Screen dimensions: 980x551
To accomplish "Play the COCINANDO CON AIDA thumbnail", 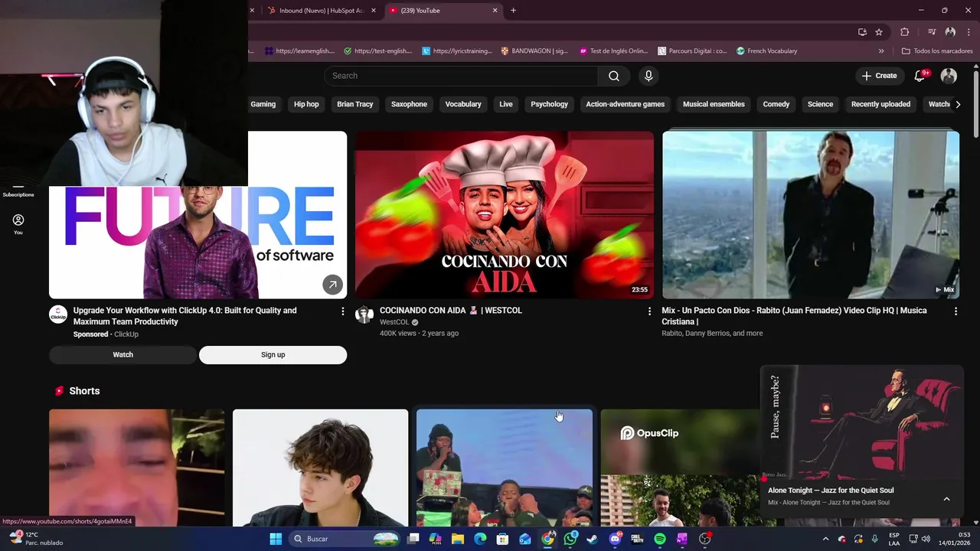I will [x=505, y=215].
